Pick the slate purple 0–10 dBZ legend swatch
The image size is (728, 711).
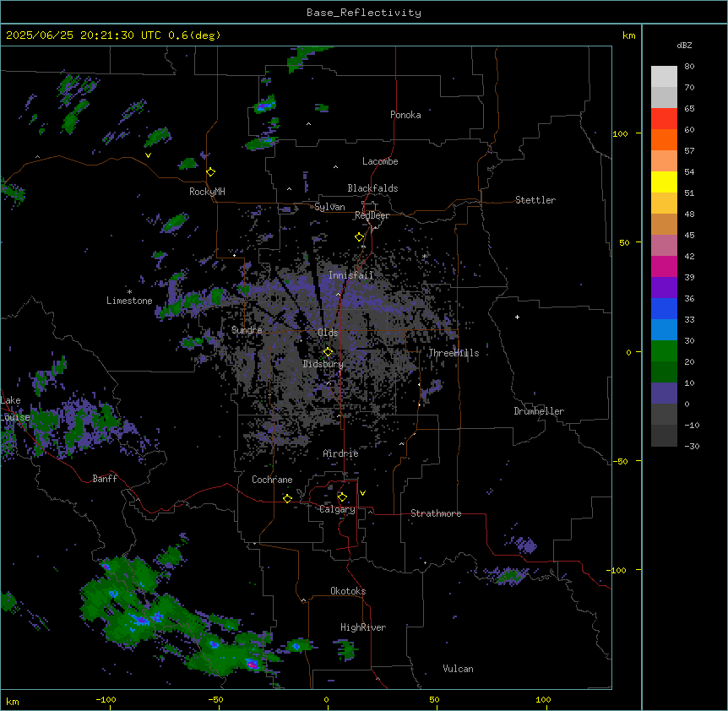pos(664,393)
